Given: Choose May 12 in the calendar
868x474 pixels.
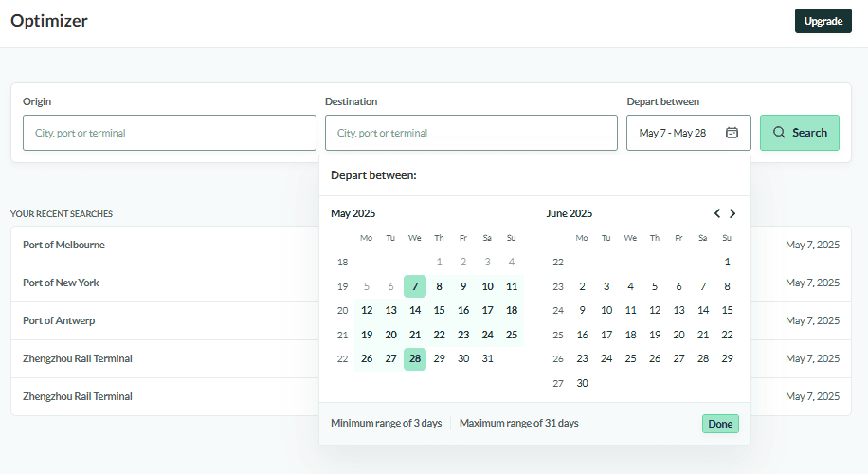Looking at the screenshot, I should click(367, 310).
